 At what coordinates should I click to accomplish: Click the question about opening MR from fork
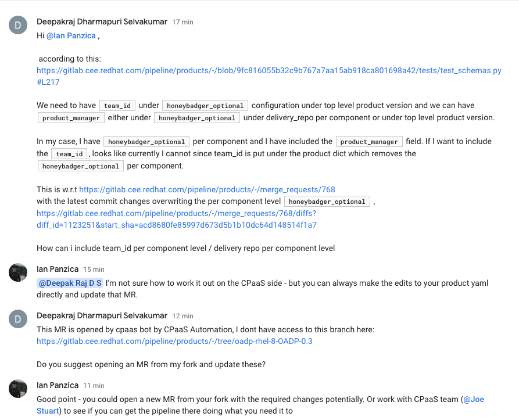pos(151,365)
